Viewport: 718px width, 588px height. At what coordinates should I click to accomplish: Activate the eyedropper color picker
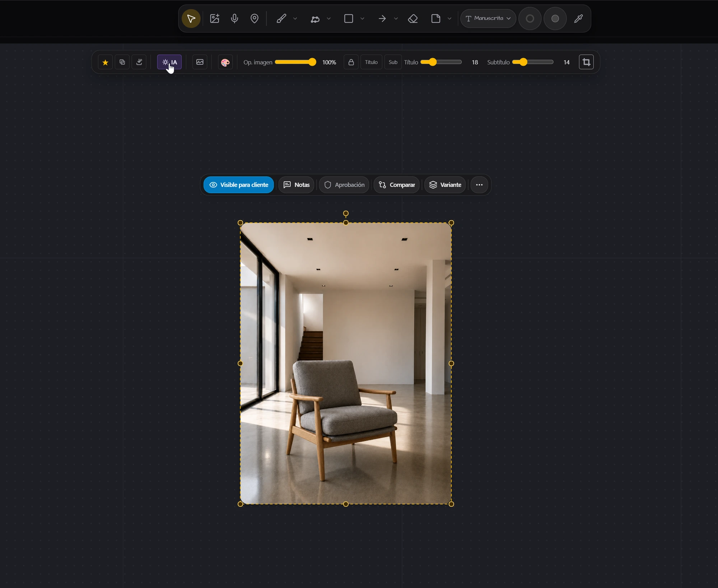pyautogui.click(x=578, y=18)
